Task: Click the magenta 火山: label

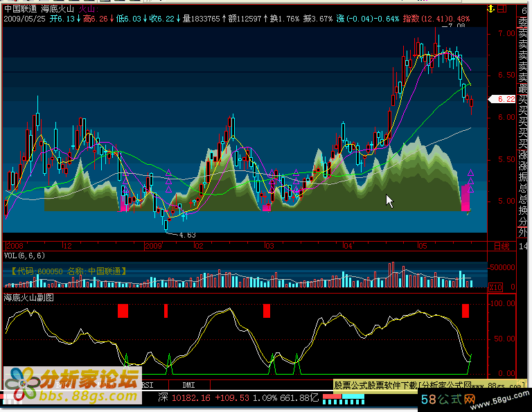Action: click(89, 9)
